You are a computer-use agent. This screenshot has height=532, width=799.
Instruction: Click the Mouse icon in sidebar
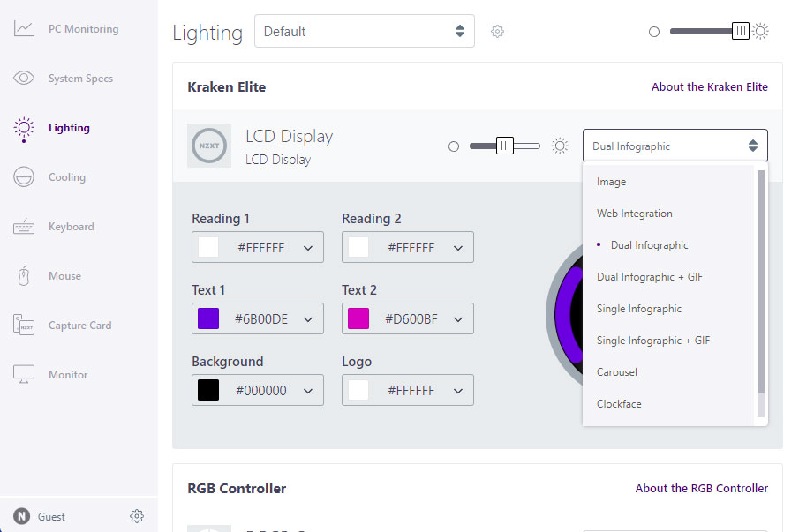24,276
